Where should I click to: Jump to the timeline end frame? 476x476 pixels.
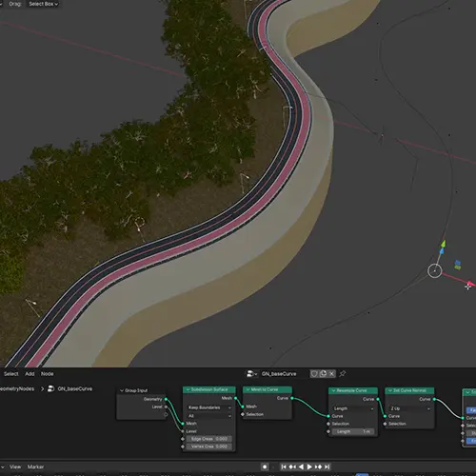(327, 466)
